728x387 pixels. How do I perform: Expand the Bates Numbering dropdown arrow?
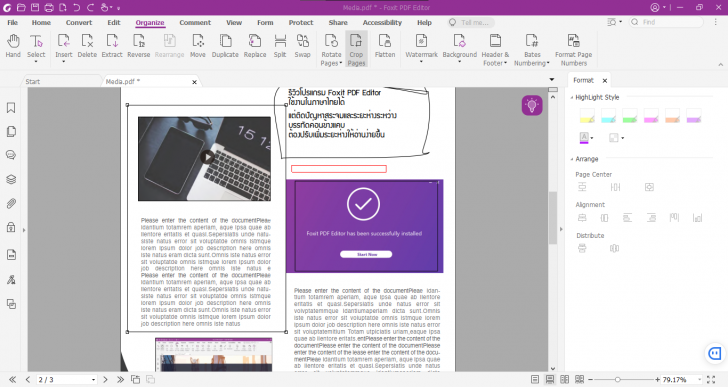548,63
